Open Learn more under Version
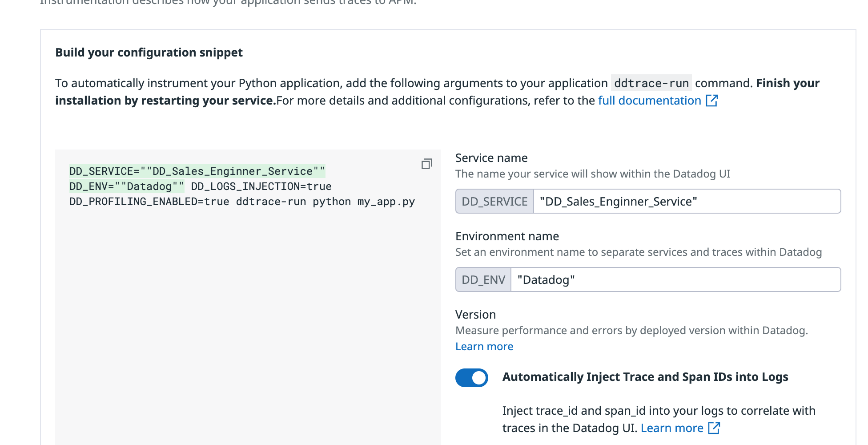Screen dimensions: 868x445 coord(484,346)
